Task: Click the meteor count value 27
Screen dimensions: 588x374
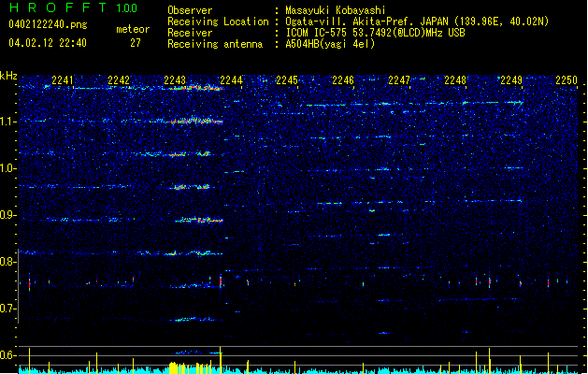Action: (x=136, y=43)
